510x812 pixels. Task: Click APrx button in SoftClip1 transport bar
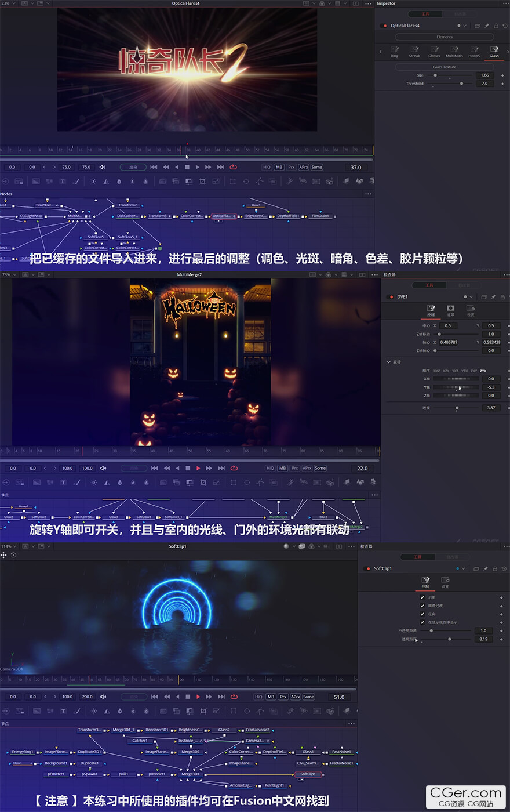[x=296, y=697]
